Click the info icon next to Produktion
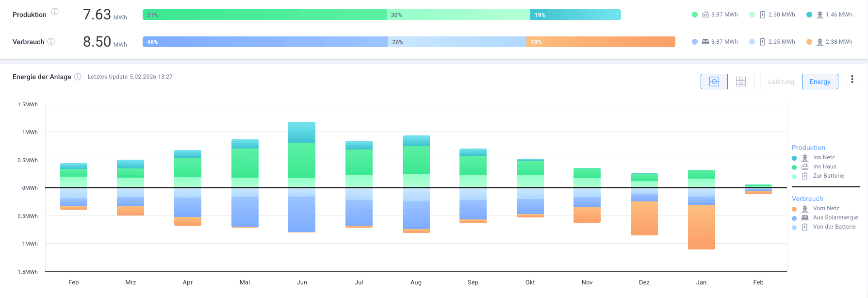 [x=55, y=12]
